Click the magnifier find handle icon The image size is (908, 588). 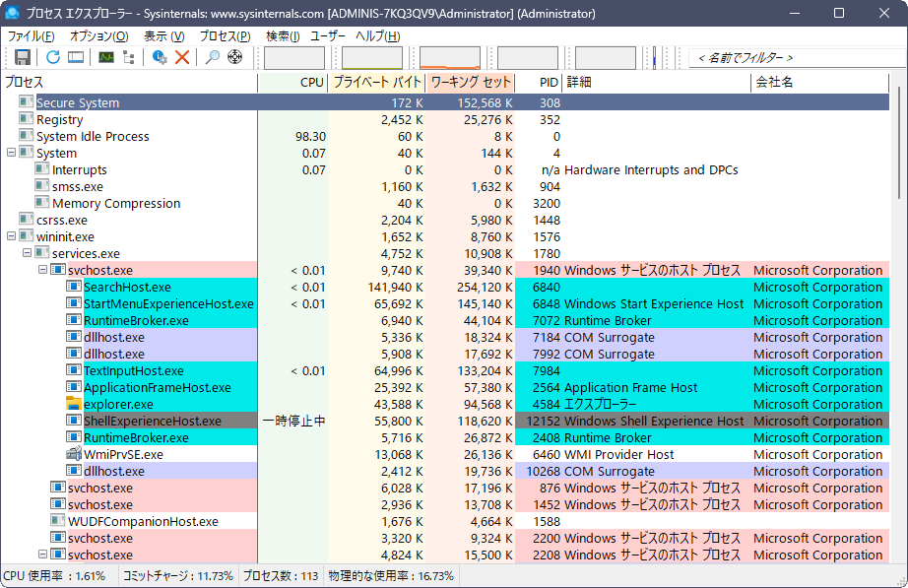point(213,57)
